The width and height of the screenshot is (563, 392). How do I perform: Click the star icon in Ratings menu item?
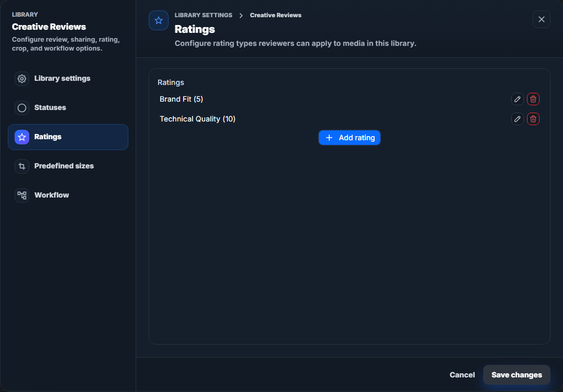pos(22,137)
